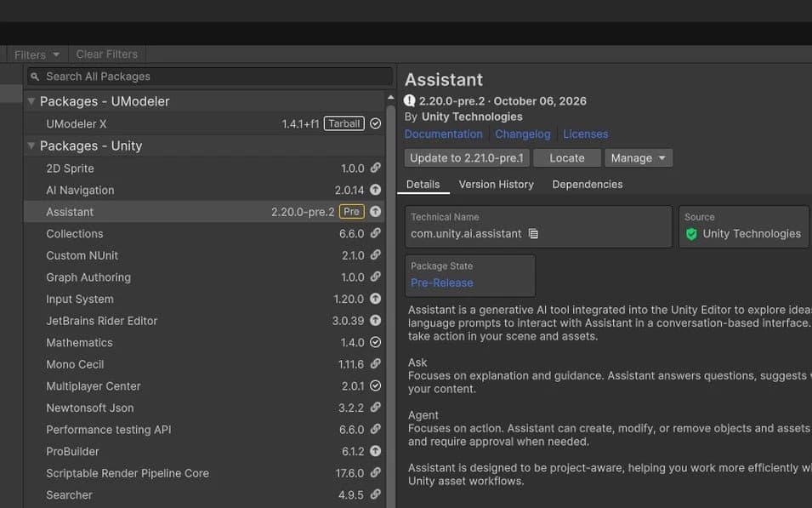Image resolution: width=812 pixels, height=508 pixels.
Task: Click the update arrow icon for AI Navigation
Action: (376, 190)
